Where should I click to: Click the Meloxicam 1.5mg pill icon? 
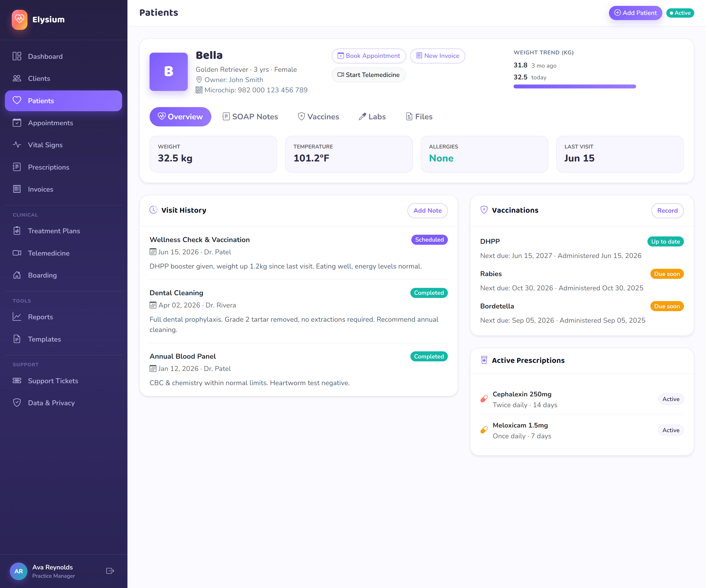click(484, 430)
